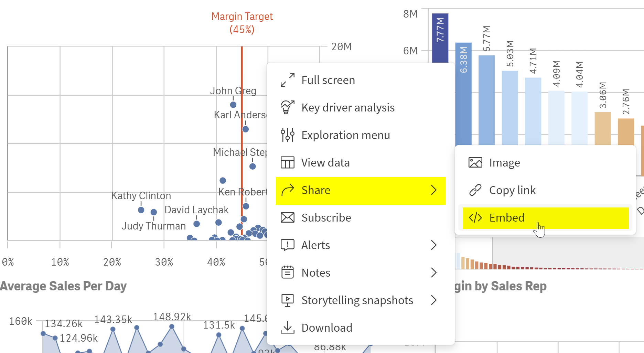Click the Copy link chain icon

[475, 190]
